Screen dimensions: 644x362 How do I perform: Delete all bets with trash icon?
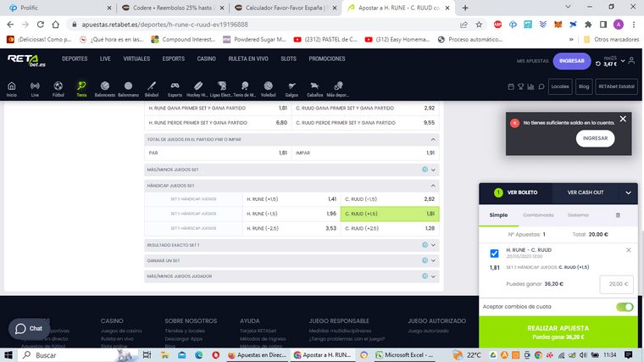[618, 215]
